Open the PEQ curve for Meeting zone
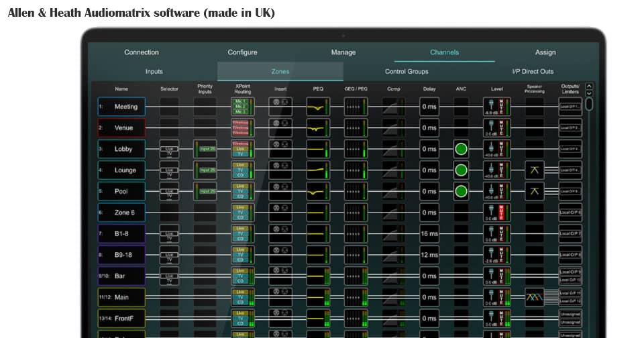The width and height of the screenshot is (644, 338). coord(318,107)
